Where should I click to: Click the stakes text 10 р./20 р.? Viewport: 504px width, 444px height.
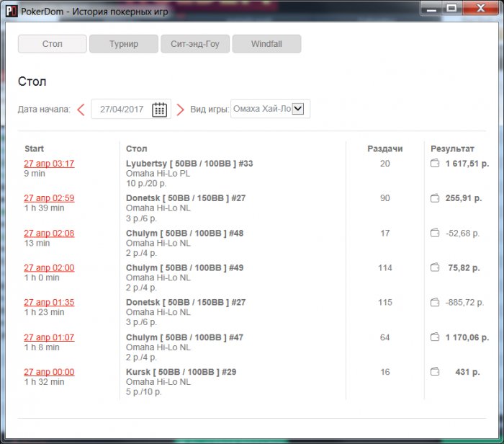pyautogui.click(x=146, y=183)
